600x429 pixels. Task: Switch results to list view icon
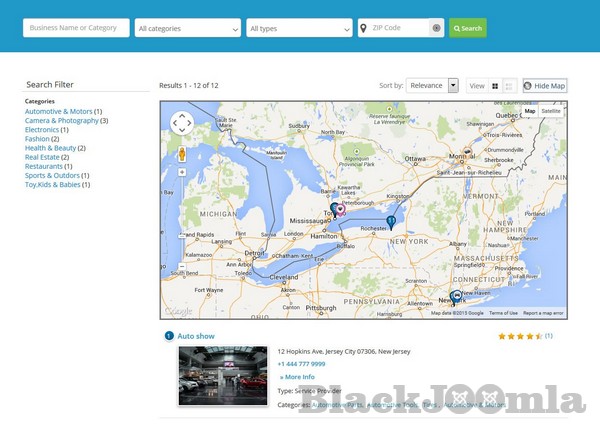[x=509, y=87]
